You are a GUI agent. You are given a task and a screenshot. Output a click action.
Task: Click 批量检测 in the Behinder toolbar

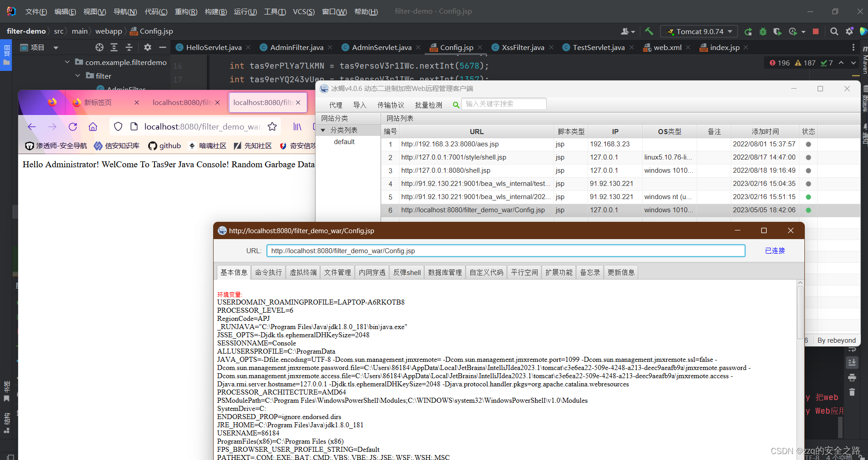428,105
